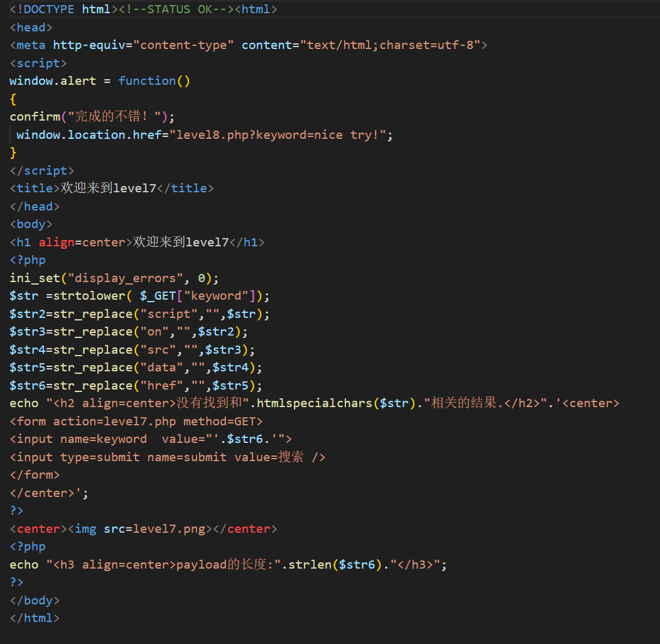Screen dimensions: 660x644
Task: Click the confirm("完成的不错！") line
Action: pos(92,117)
